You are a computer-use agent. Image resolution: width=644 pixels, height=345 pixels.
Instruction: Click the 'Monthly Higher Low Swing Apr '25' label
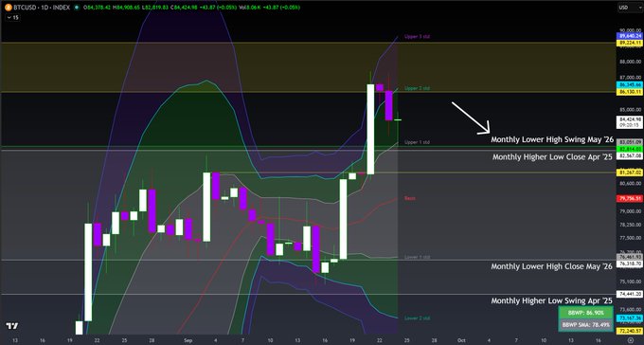point(551,300)
